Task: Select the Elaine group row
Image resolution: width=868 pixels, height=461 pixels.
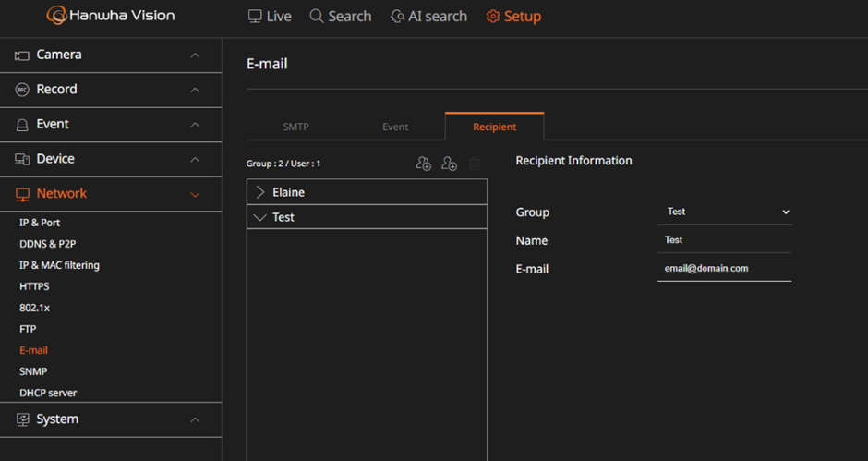Action: (x=367, y=192)
